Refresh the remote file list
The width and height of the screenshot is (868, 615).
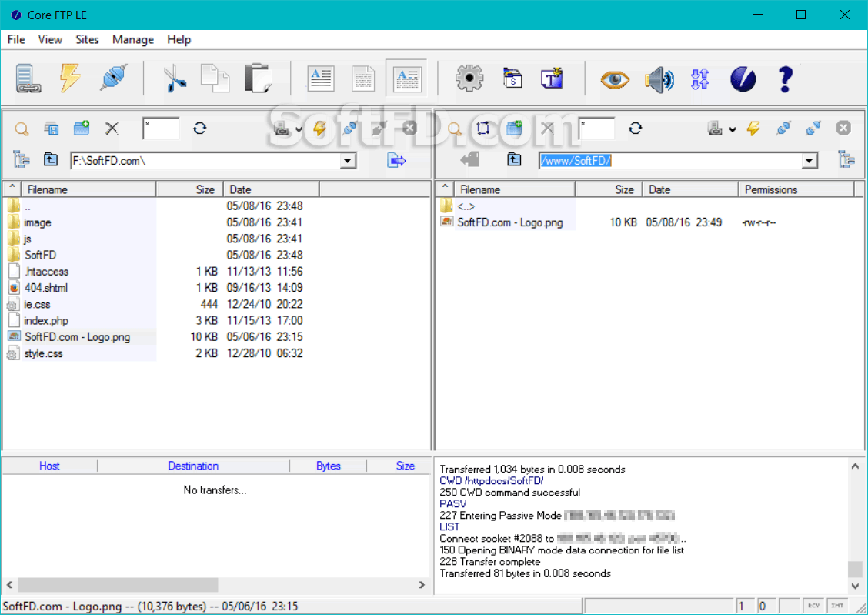tap(636, 129)
